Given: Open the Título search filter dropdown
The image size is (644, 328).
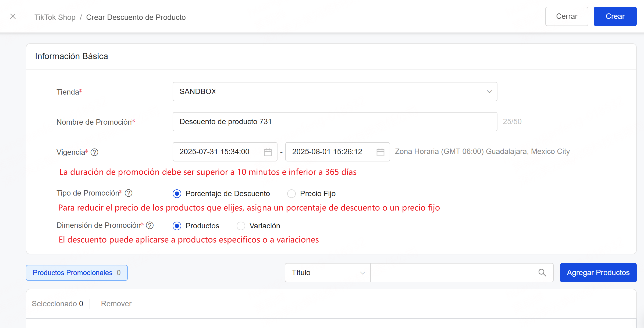Looking at the screenshot, I should tap(328, 273).
